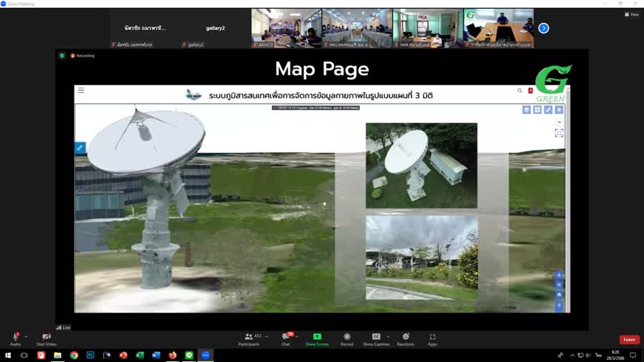Screen dimensions: 644x362
Task: Click the bottom plus map button
Action: [559, 305]
